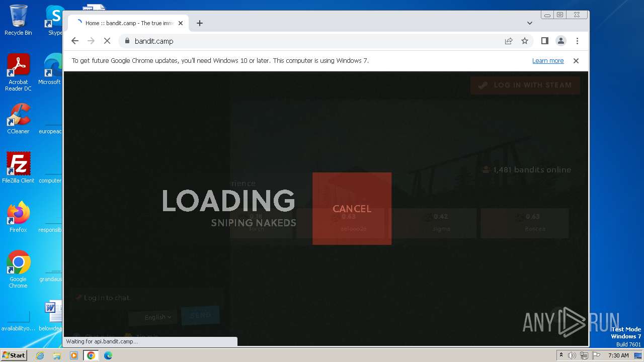Select Chrome taskbar button

[91, 355]
